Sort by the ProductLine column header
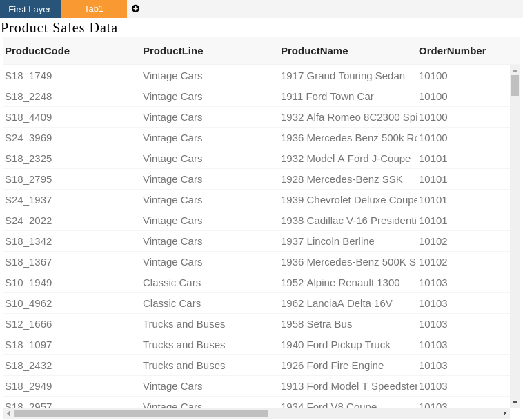The image size is (523, 420). (x=172, y=51)
